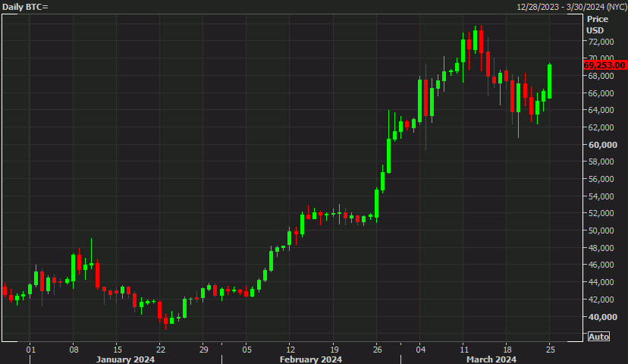628x364 pixels.
Task: Click the 44,000 price axis label
Action: point(601,282)
